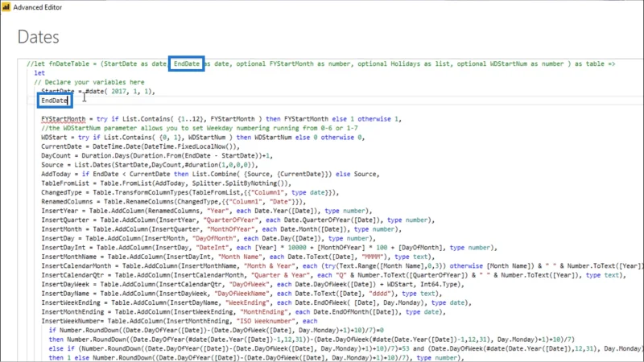Image resolution: width=644 pixels, height=362 pixels.
Task: Click the 'InsertDayInt' step line
Action: (x=269, y=248)
